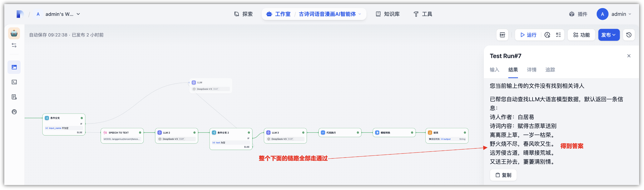
Task: Click the admin user avatar
Action: pos(602,14)
